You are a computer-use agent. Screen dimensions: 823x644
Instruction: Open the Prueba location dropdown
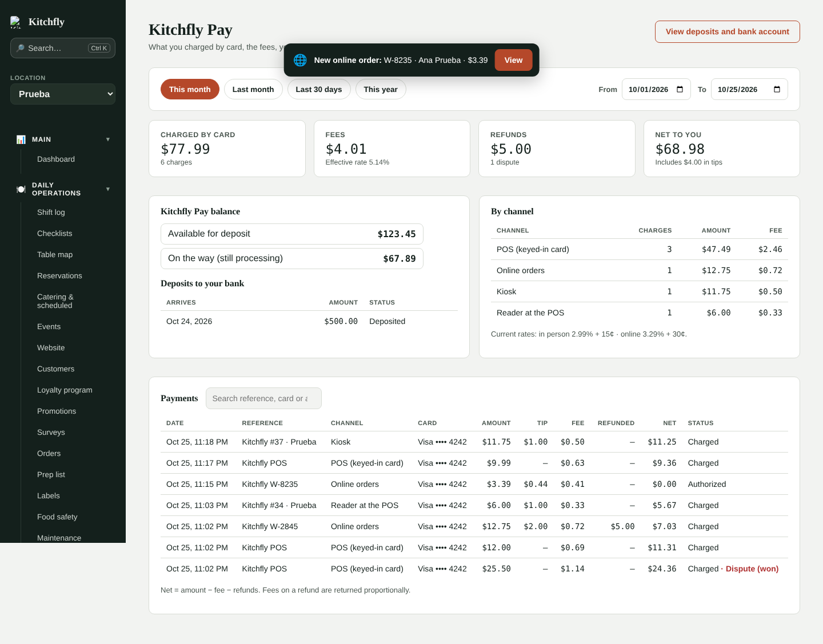click(63, 94)
